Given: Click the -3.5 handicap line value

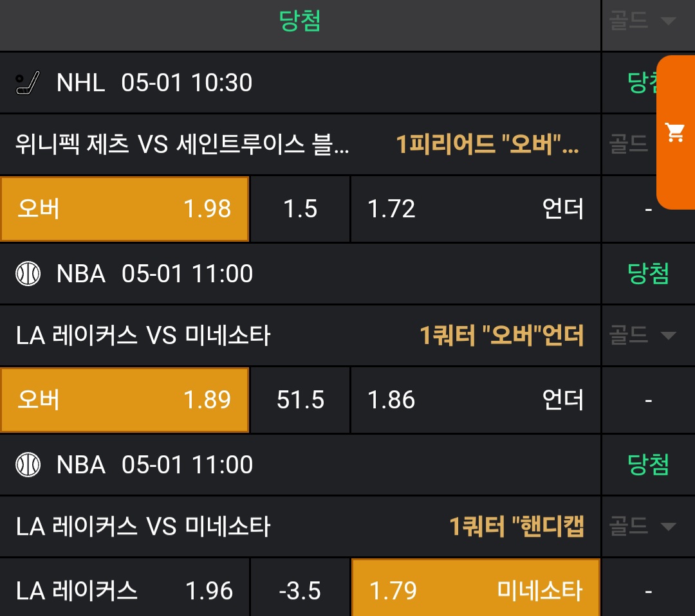Looking at the screenshot, I should pyautogui.click(x=301, y=590).
